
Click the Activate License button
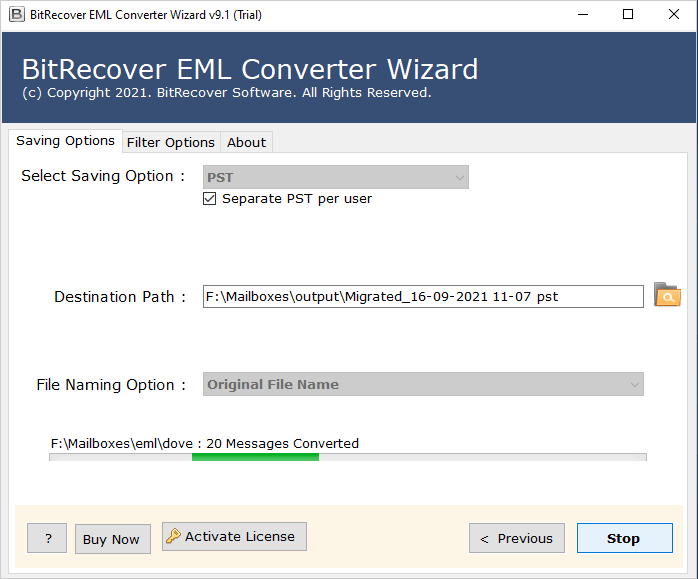click(x=234, y=536)
